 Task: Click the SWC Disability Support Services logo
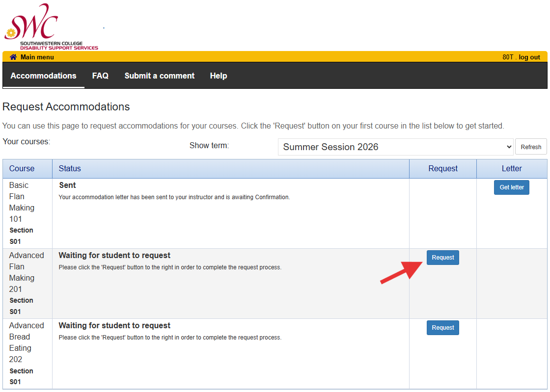51,26
